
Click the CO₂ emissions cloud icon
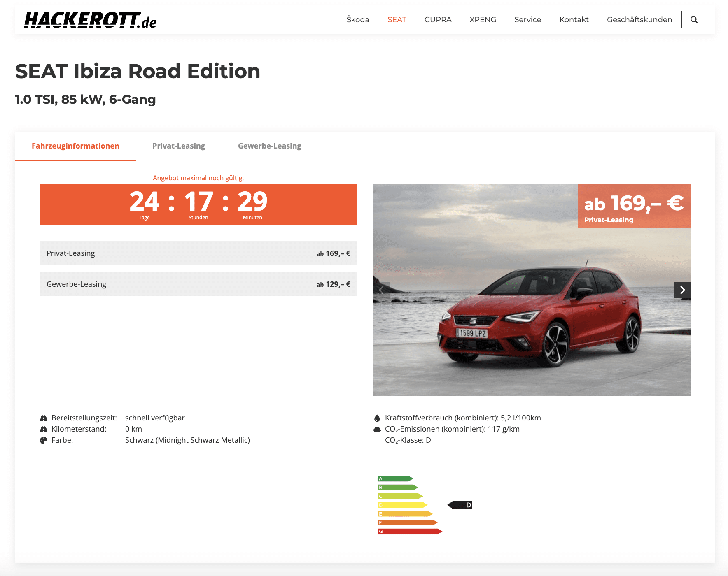(x=377, y=429)
